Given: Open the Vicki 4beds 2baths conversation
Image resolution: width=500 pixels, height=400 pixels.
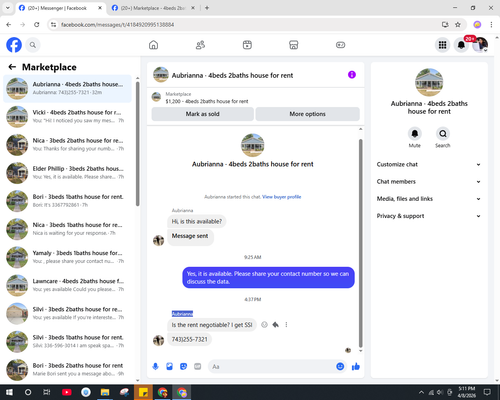Looking at the screenshot, I should click(x=67, y=117).
